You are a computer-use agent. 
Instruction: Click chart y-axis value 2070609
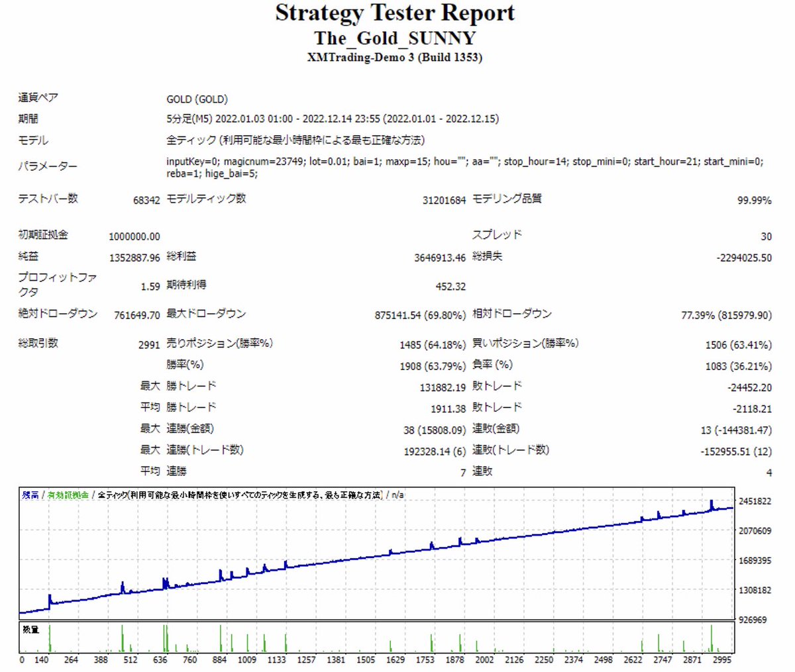[755, 531]
